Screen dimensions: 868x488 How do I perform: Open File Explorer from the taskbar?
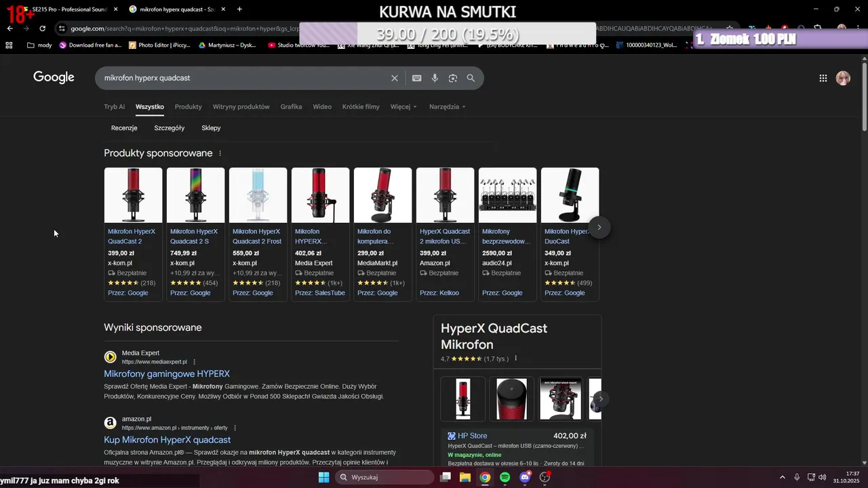coord(465,477)
